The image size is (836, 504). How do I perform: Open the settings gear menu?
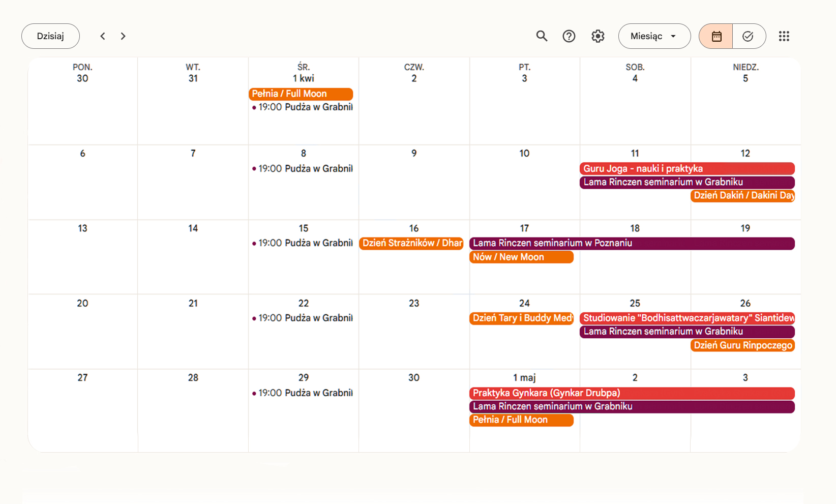(598, 36)
